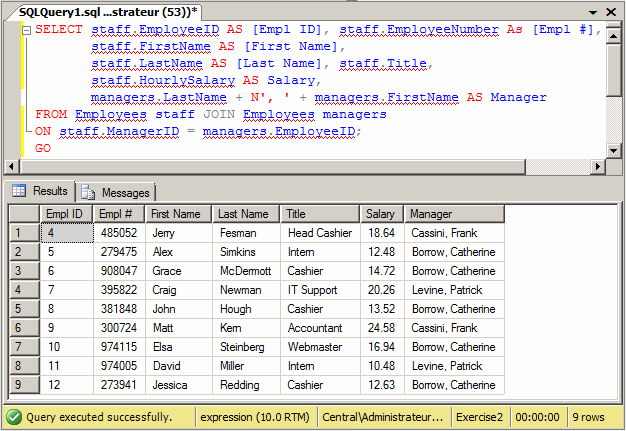
Task: Click the Head Cashier title cell
Action: pyautogui.click(x=321, y=233)
